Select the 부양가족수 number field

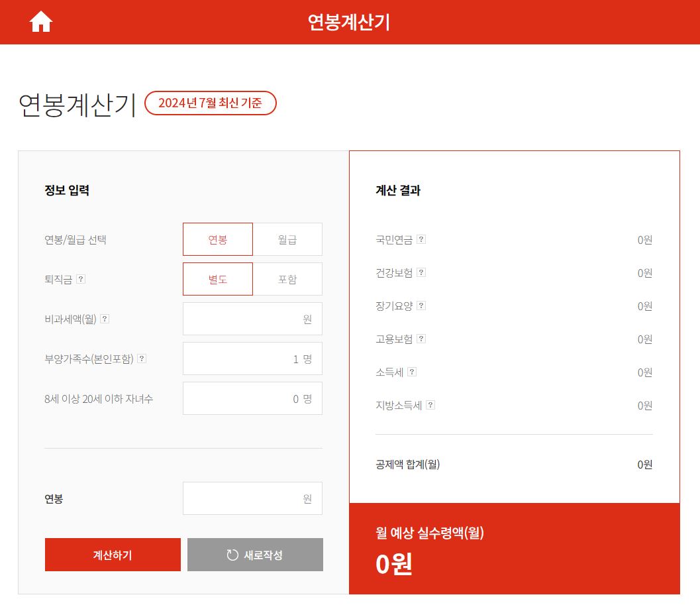coord(252,359)
